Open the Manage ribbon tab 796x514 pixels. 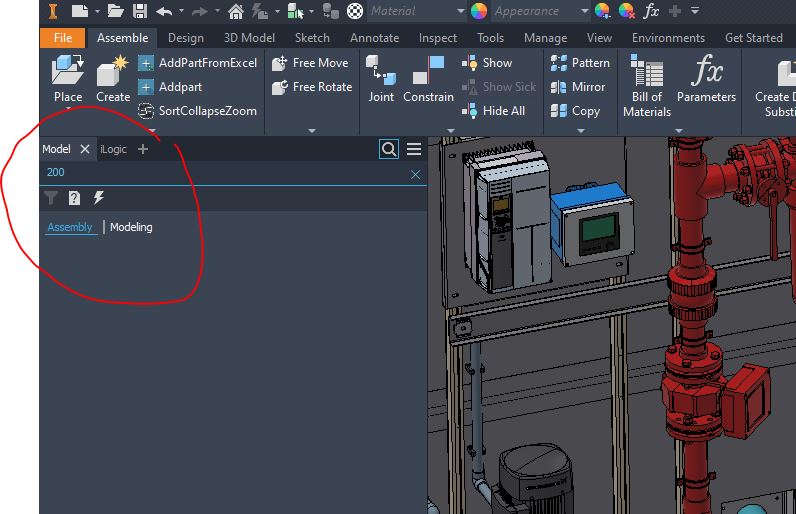pos(545,38)
